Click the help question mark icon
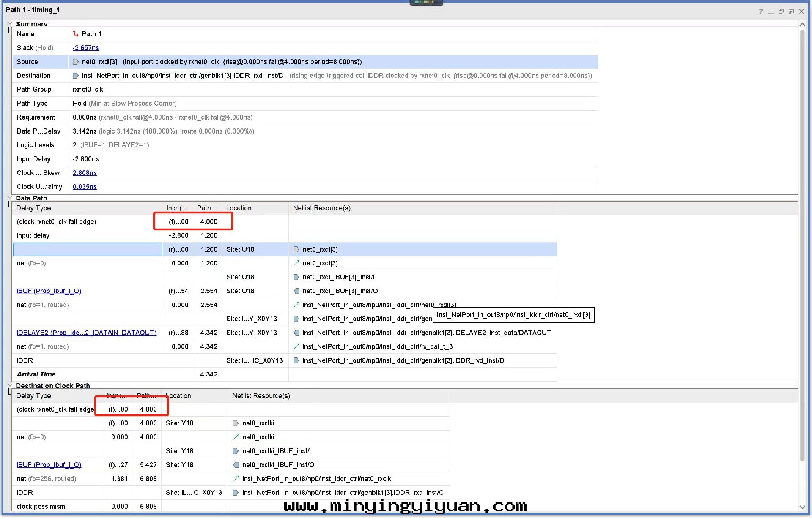This screenshot has height=518, width=812. [761, 11]
